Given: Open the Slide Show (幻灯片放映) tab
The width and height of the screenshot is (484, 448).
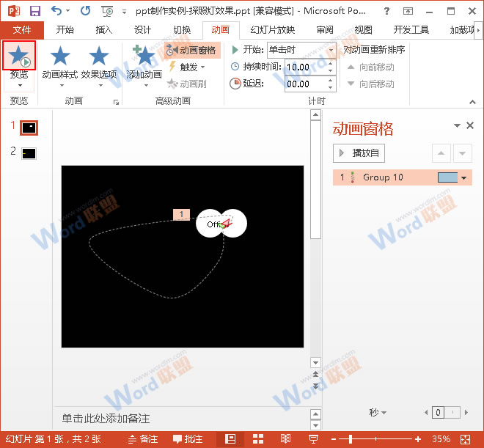Looking at the screenshot, I should pyautogui.click(x=273, y=30).
